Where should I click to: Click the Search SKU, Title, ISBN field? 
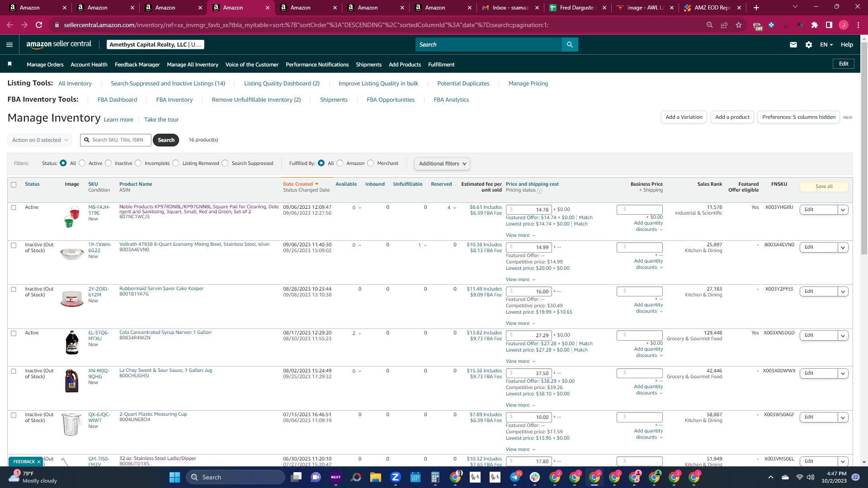(x=116, y=140)
